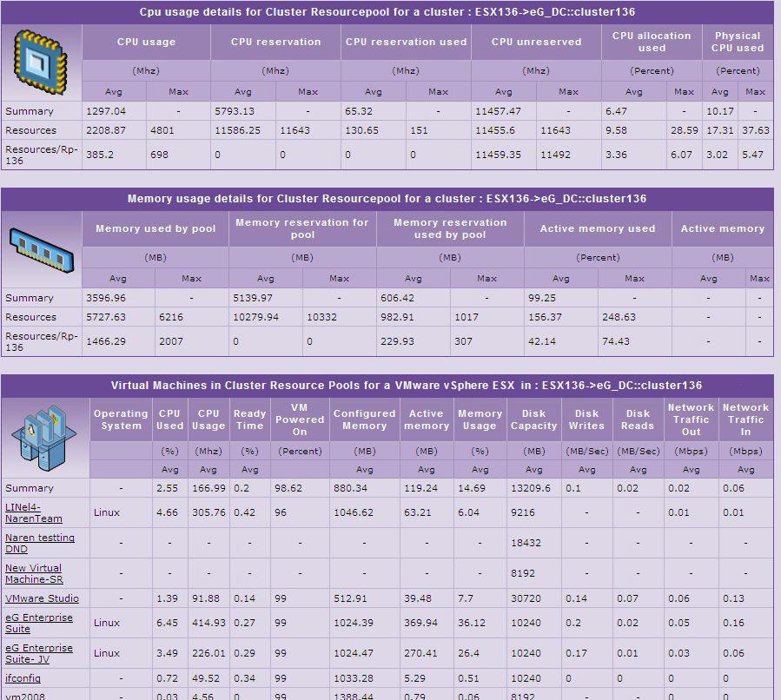Open the eG Enterprise Suite- JV link
This screenshot has width=781, height=700.
(x=39, y=653)
